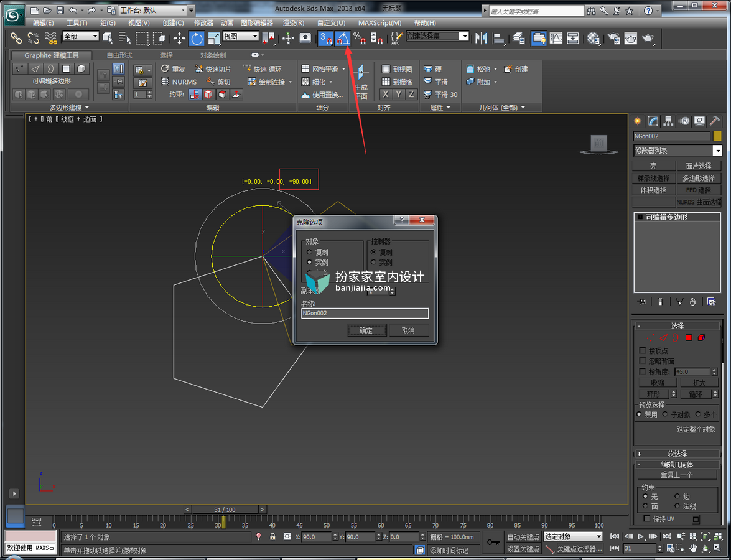Click the 收缩 (Shrink) button
The width and height of the screenshot is (731, 560).
click(x=658, y=382)
